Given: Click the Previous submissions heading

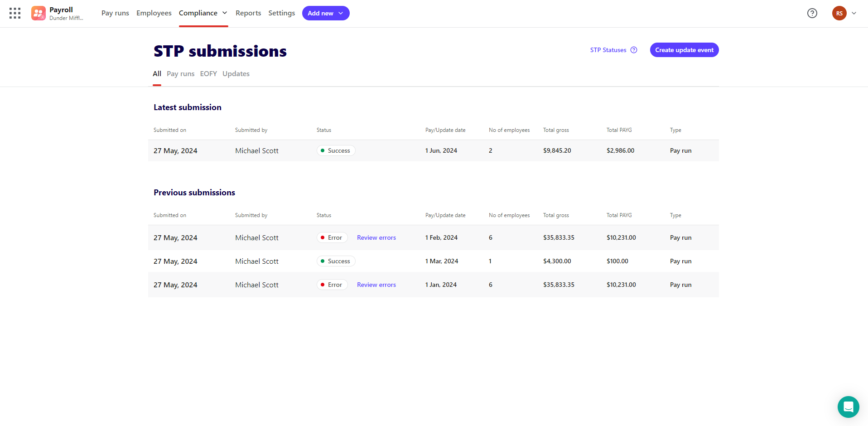Looking at the screenshot, I should 194,193.
